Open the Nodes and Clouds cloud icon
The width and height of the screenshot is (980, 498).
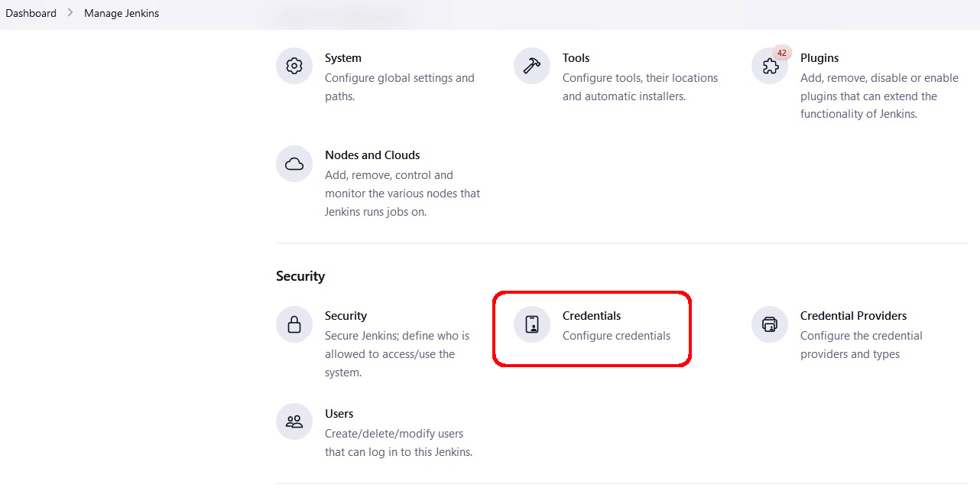point(294,164)
